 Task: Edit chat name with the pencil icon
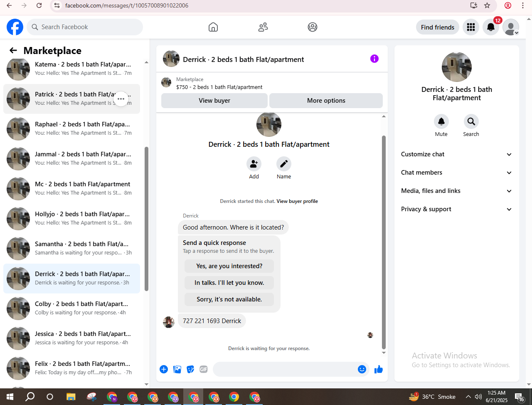pos(284,164)
